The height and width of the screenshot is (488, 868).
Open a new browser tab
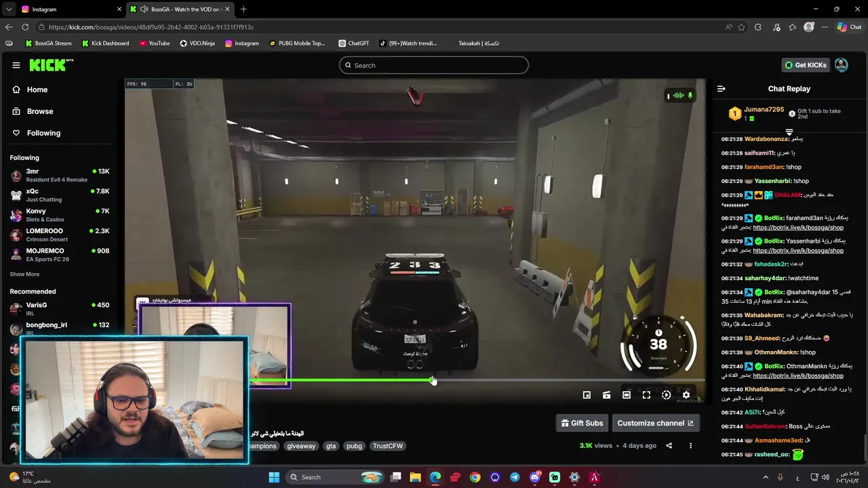[243, 9]
